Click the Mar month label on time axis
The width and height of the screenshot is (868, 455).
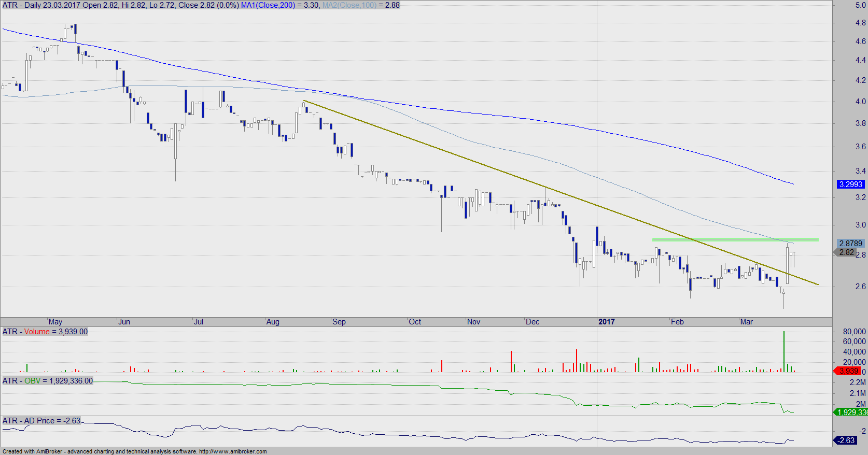746,322
